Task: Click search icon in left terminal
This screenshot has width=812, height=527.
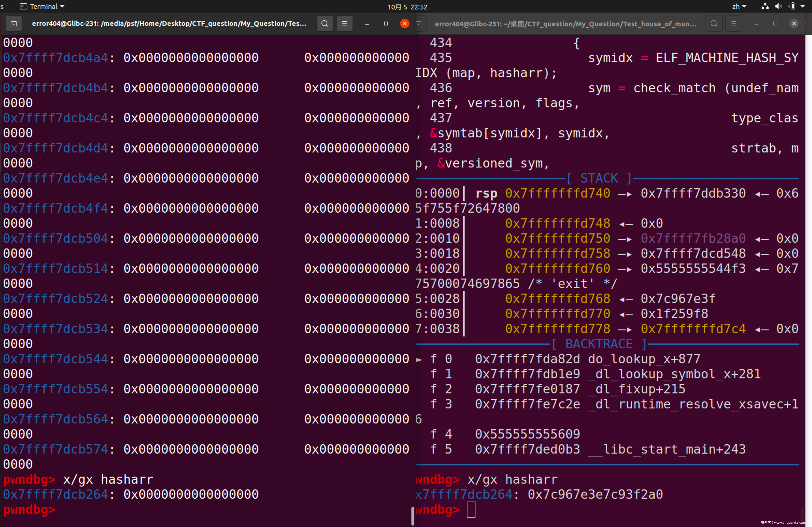Action: pos(325,24)
